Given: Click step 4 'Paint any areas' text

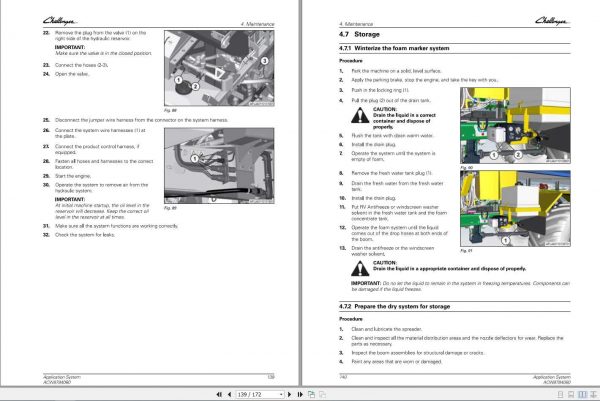Looking at the screenshot, I should [396, 362].
